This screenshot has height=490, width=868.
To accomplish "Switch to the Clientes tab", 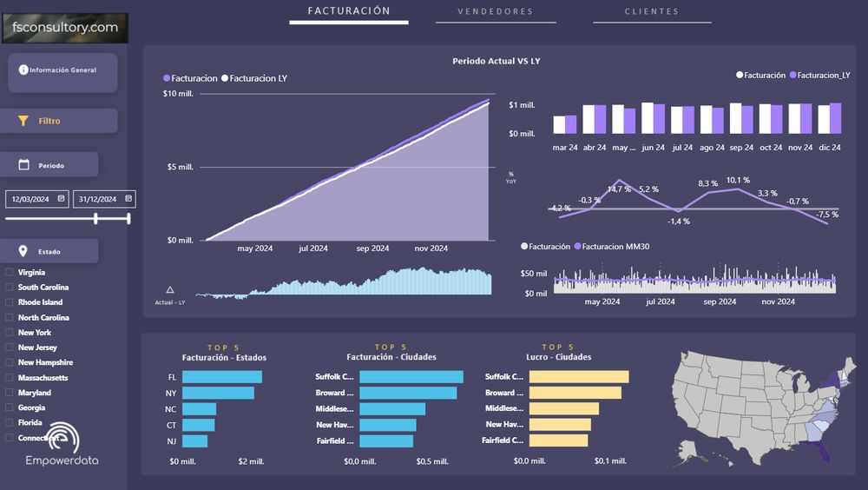I will 652,11.
